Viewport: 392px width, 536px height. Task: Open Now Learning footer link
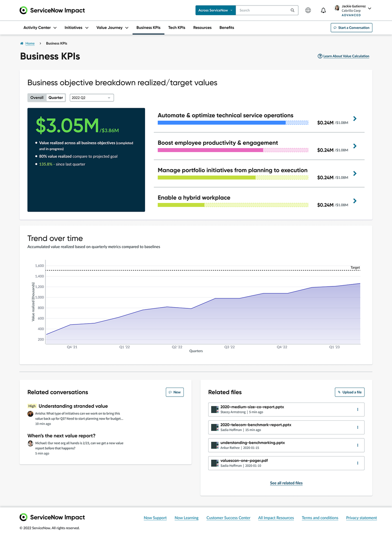(x=187, y=518)
